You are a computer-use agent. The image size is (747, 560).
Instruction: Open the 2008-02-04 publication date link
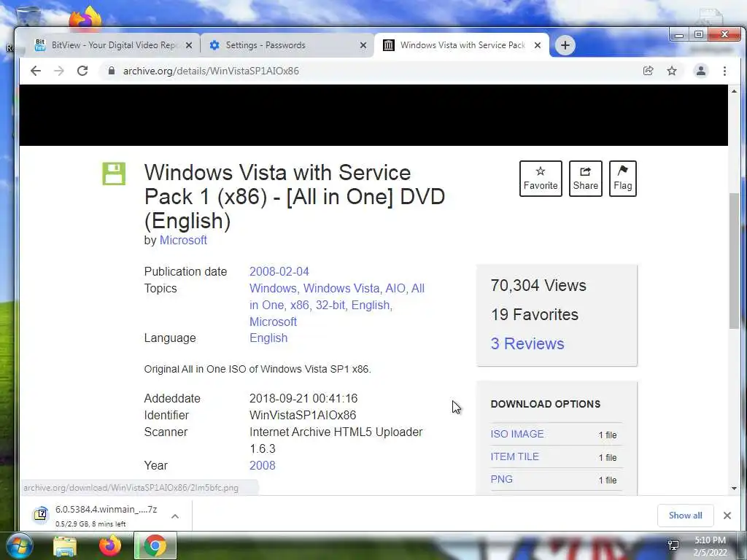click(x=279, y=271)
